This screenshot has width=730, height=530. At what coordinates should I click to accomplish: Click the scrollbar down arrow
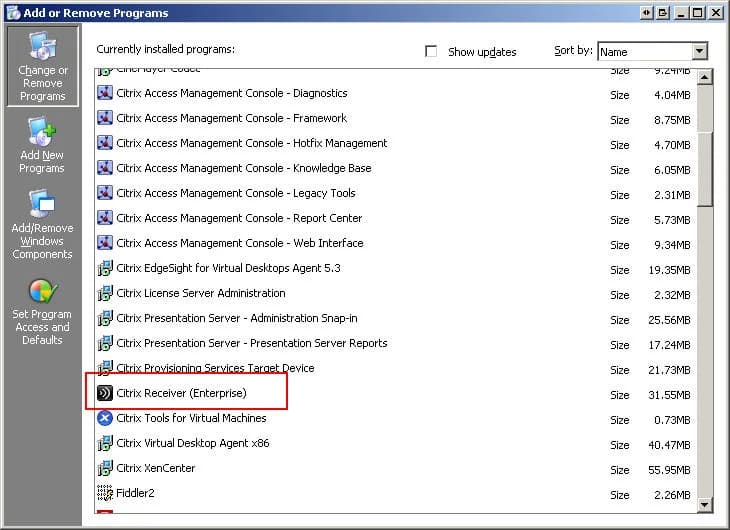(x=705, y=504)
